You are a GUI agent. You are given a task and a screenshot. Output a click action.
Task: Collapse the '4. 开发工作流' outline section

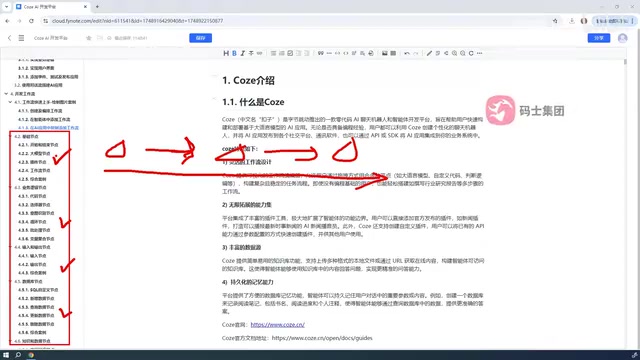click(6, 94)
